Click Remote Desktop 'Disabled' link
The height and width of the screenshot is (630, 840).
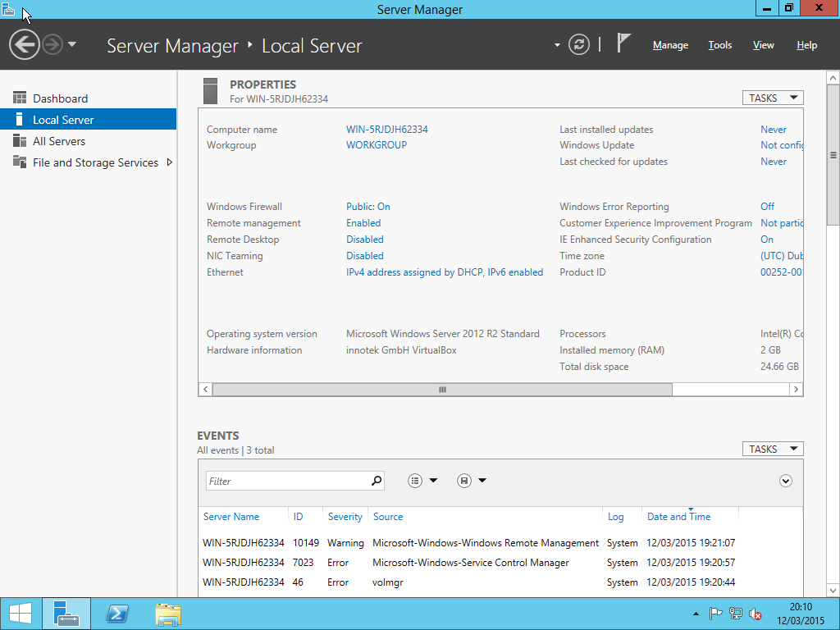click(365, 239)
